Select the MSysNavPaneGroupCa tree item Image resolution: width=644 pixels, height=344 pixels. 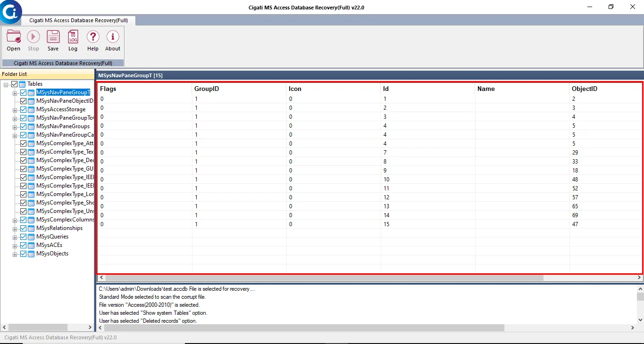(65, 135)
